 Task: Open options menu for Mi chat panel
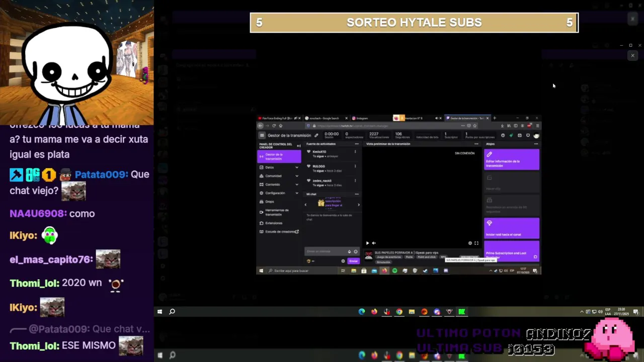click(x=357, y=194)
